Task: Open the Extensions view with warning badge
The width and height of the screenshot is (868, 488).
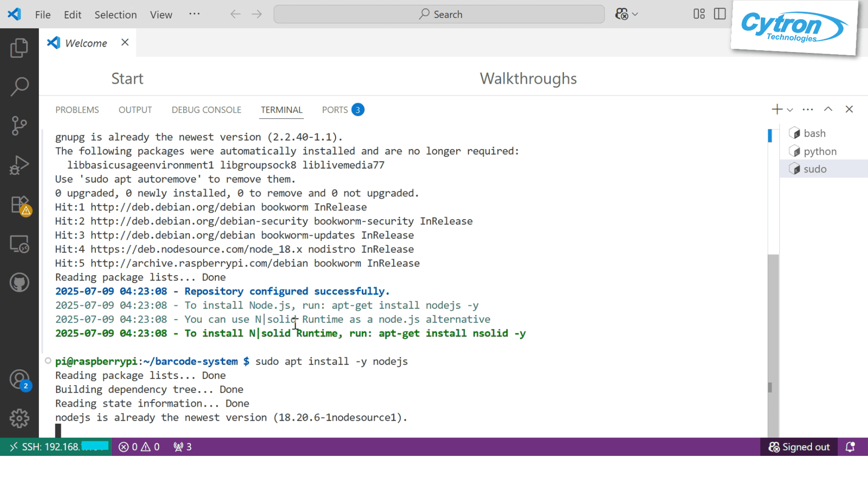Action: (19, 205)
